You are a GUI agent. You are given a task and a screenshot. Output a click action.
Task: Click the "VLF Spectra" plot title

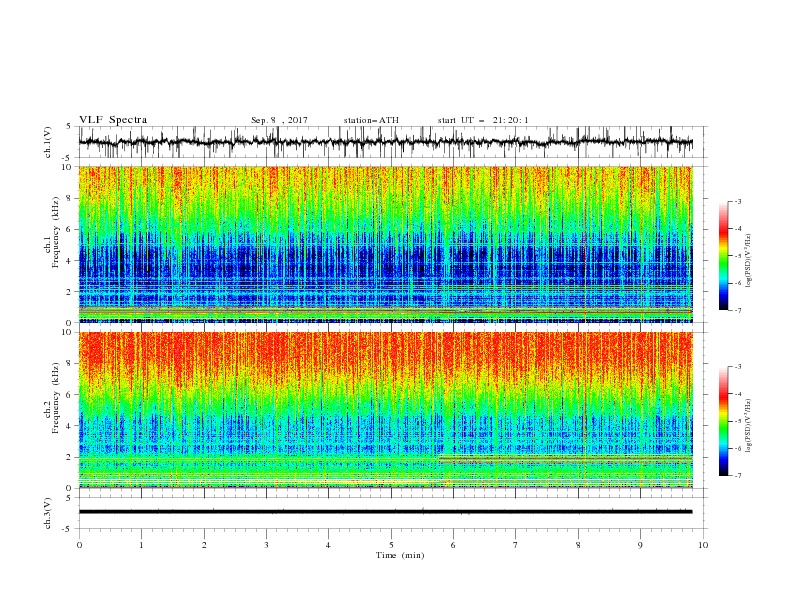113,120
